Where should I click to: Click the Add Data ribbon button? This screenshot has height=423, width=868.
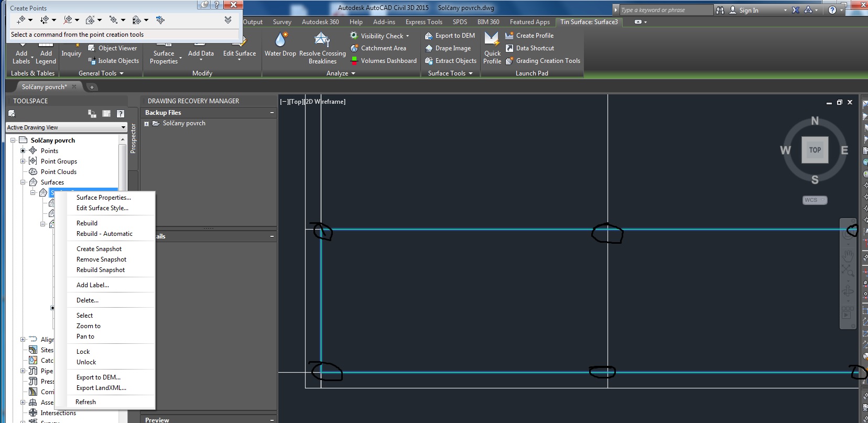coord(201,52)
